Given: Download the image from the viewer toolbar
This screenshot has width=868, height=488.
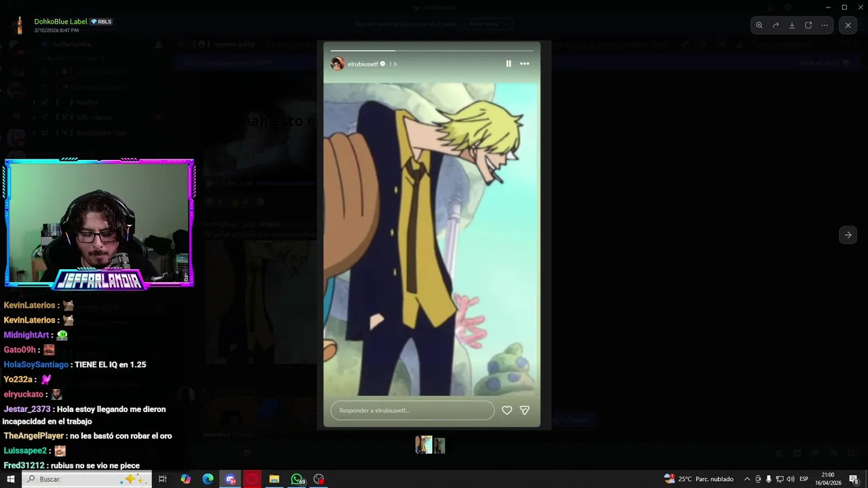Looking at the screenshot, I should click(x=792, y=25).
